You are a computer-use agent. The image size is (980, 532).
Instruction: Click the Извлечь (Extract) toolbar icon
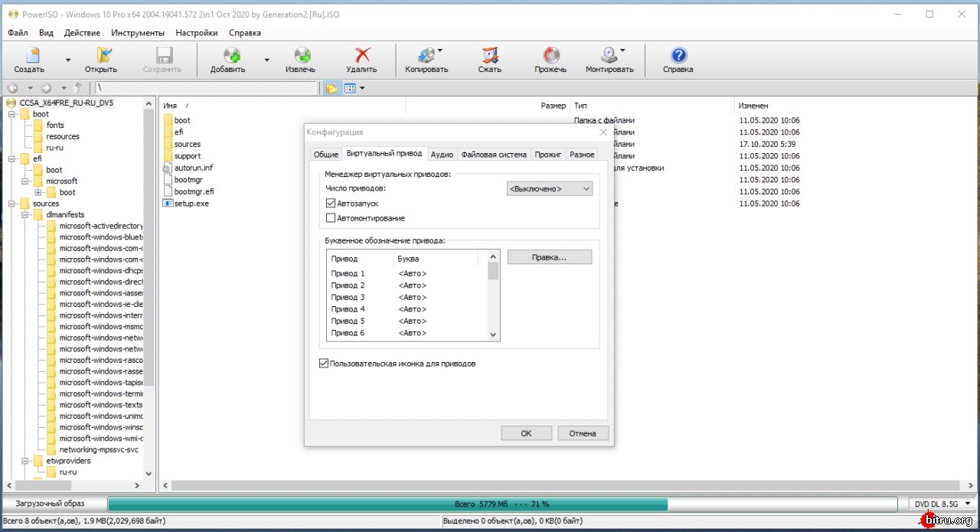[x=302, y=55]
